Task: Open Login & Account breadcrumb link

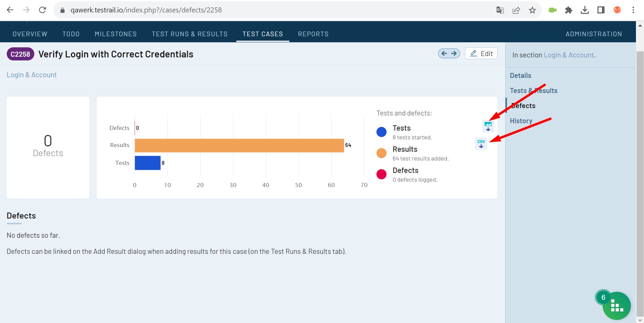Action: 32,75
